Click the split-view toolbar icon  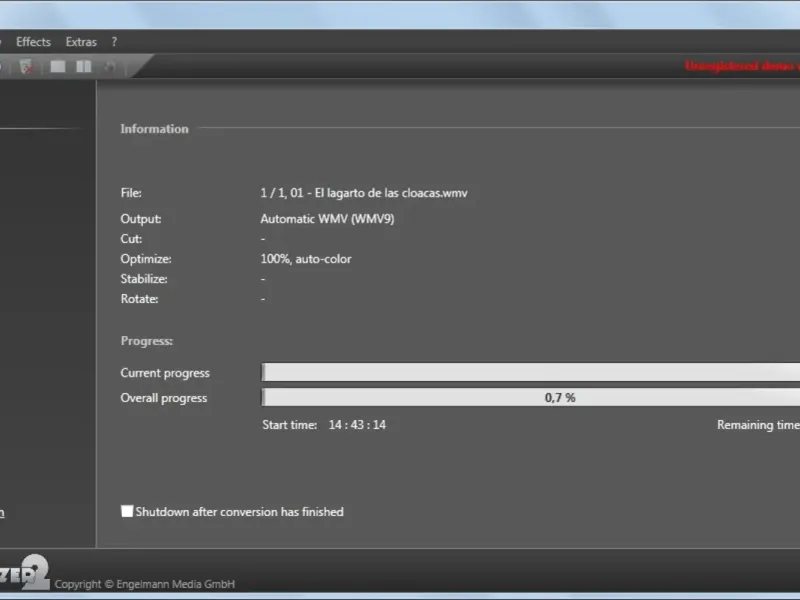pos(84,66)
